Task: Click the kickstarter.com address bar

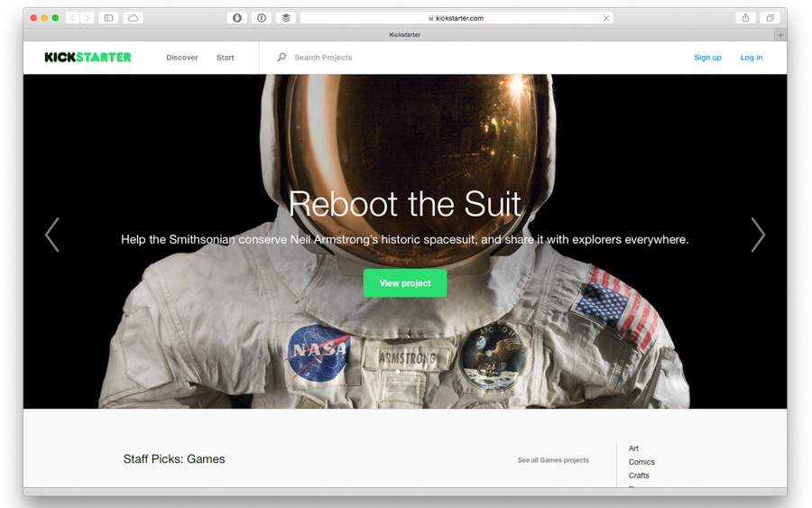Action: coord(457,18)
